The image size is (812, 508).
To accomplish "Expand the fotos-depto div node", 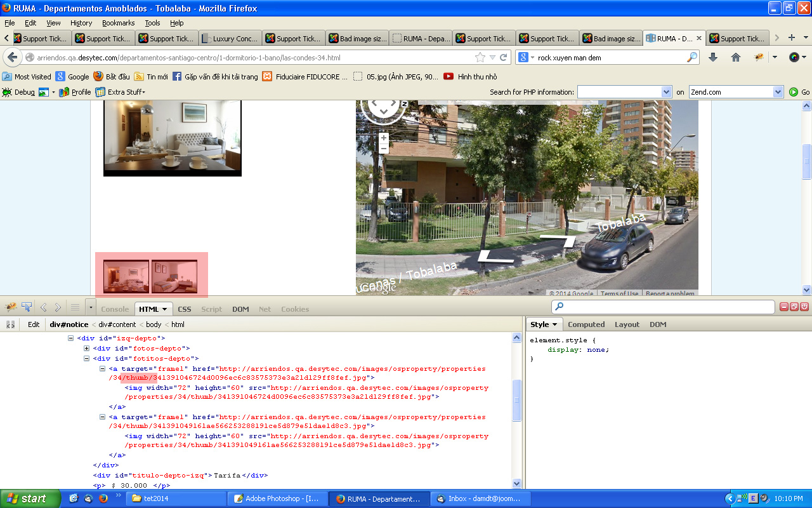I will point(87,349).
